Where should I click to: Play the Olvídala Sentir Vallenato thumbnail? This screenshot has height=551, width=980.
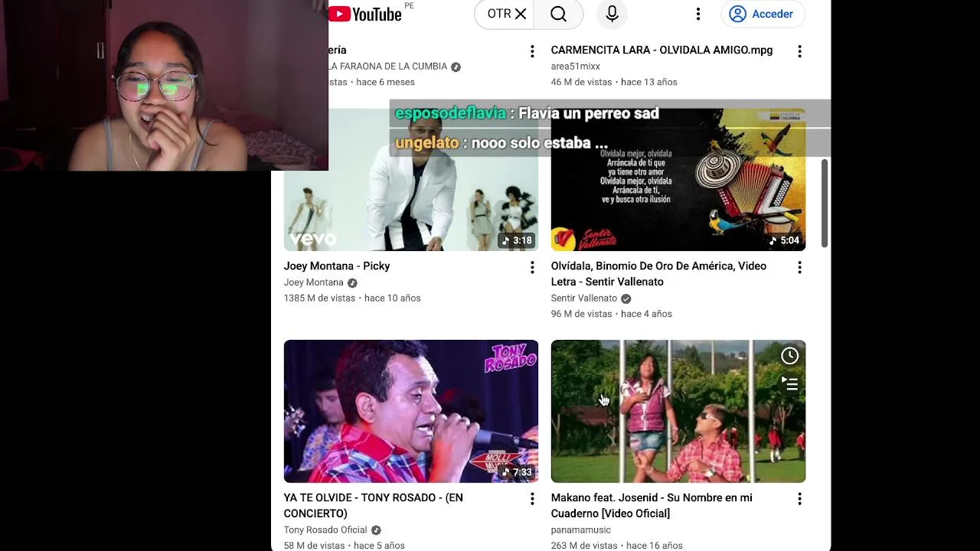678,180
